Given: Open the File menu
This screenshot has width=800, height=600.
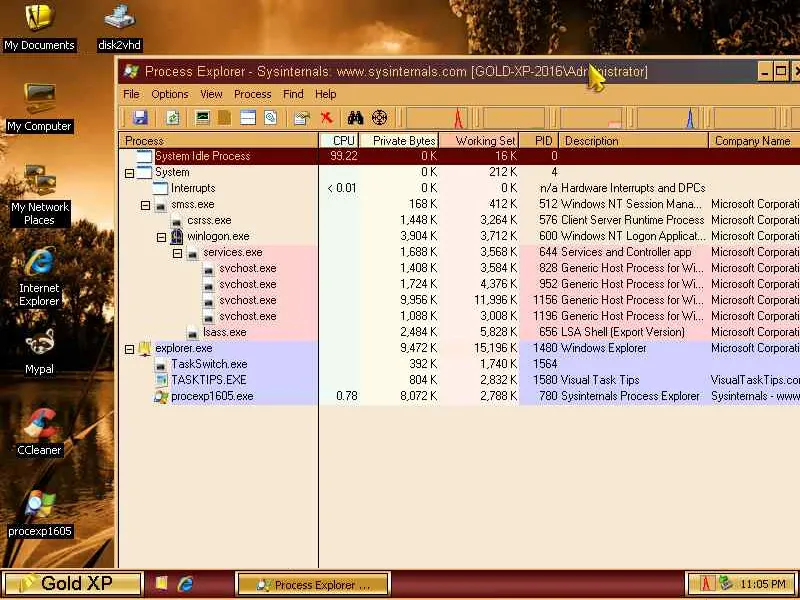Looking at the screenshot, I should point(131,94).
